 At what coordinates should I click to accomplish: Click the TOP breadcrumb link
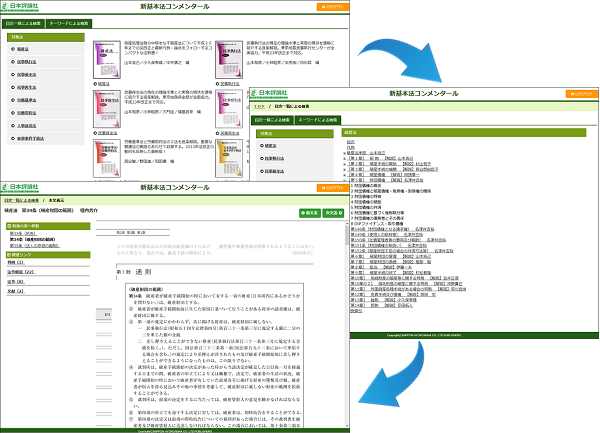[257, 104]
